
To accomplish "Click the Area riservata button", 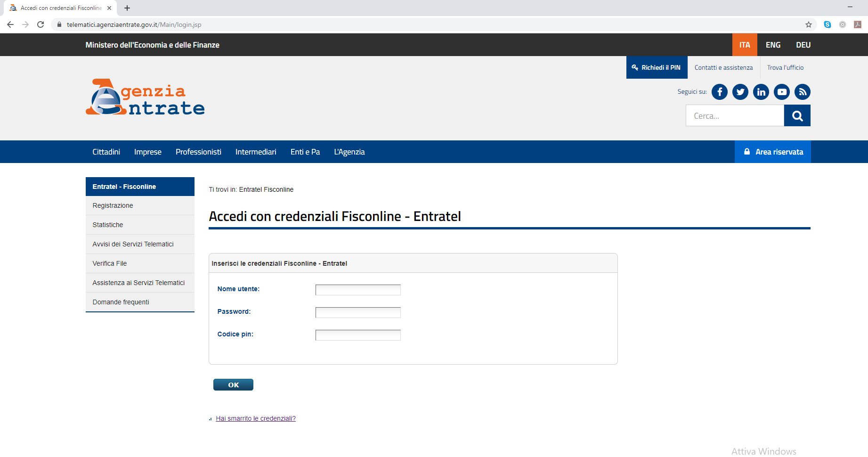I will tap(773, 152).
